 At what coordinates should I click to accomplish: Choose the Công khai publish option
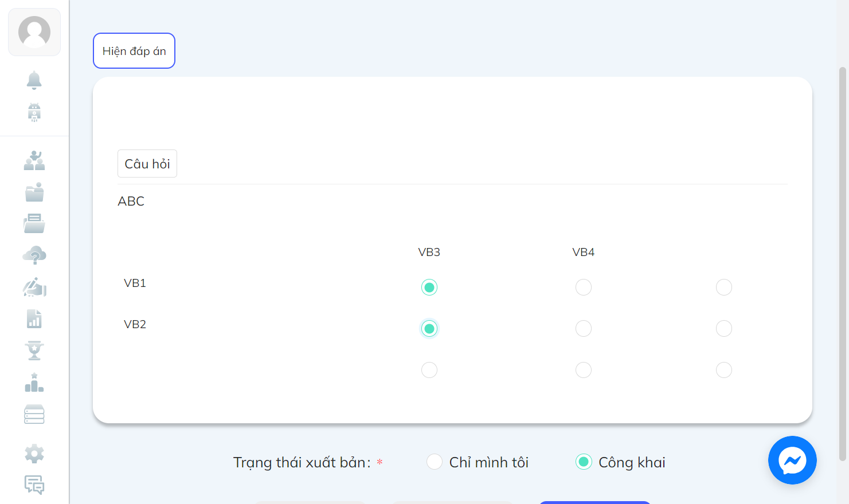(584, 462)
